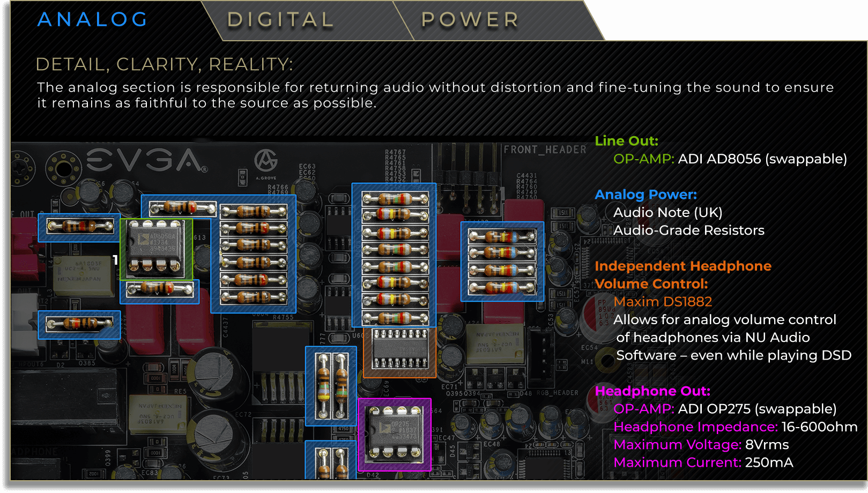Click the 'Analog Power:' heading
Screen dimensions: 868x493
coord(646,195)
